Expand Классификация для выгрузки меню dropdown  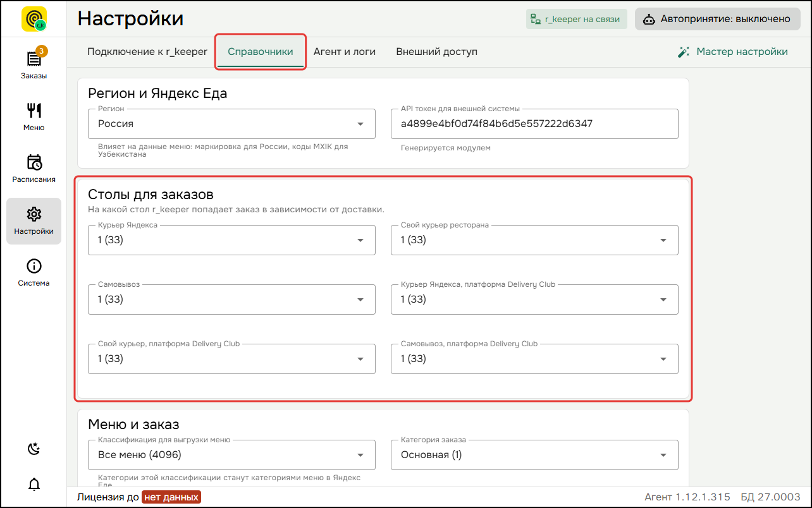(x=231, y=455)
